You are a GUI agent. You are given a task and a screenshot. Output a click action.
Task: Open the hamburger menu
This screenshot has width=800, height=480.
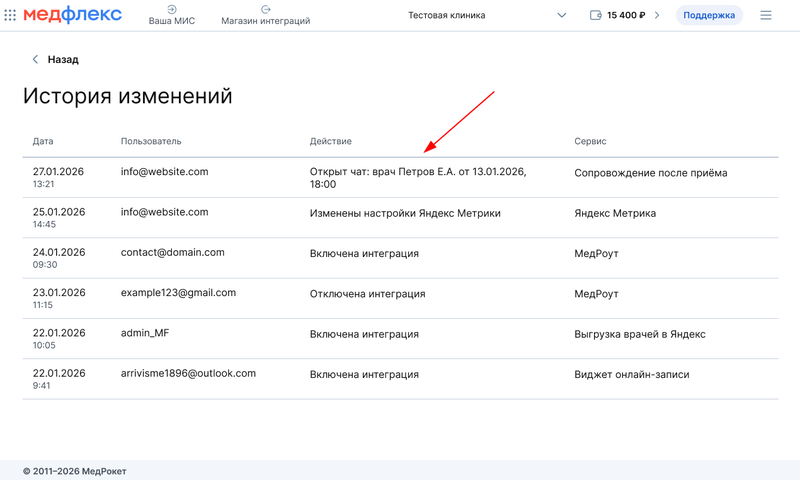coord(766,15)
